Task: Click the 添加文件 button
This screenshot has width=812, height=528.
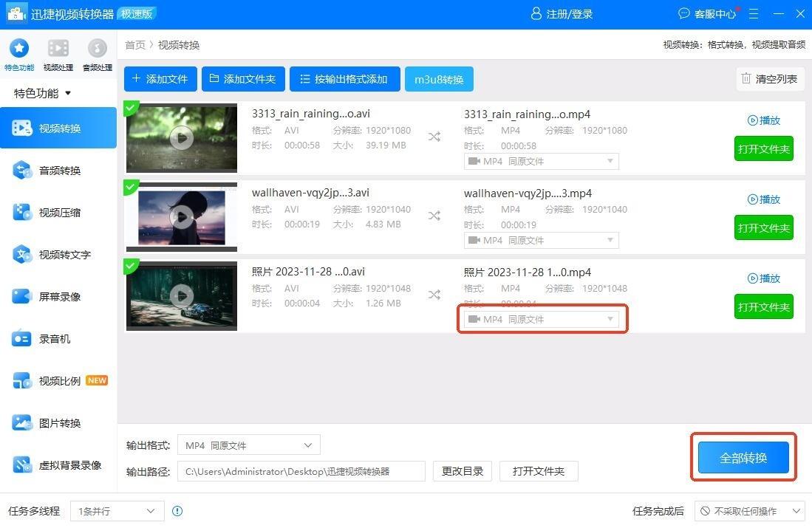Action: click(x=160, y=79)
